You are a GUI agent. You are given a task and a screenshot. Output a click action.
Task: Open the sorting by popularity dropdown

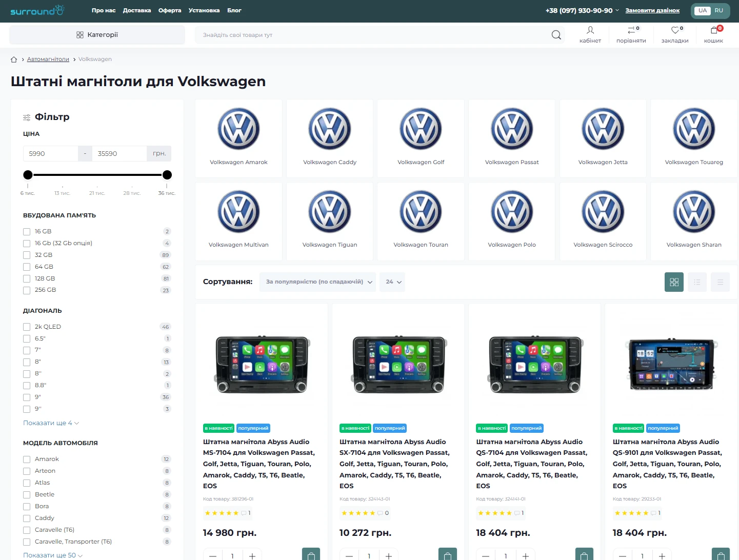[x=317, y=282]
